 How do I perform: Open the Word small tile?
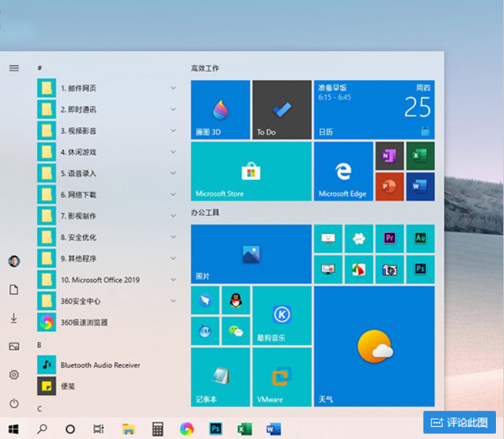(421, 187)
